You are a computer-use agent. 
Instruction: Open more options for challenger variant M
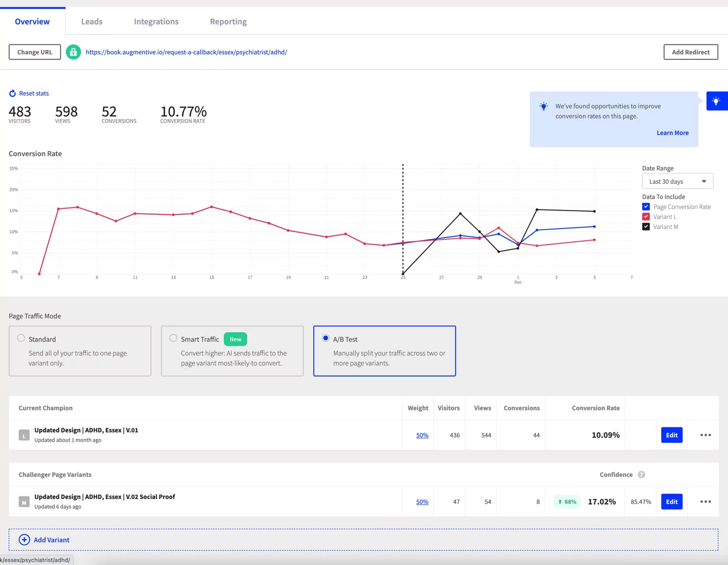[x=705, y=502]
